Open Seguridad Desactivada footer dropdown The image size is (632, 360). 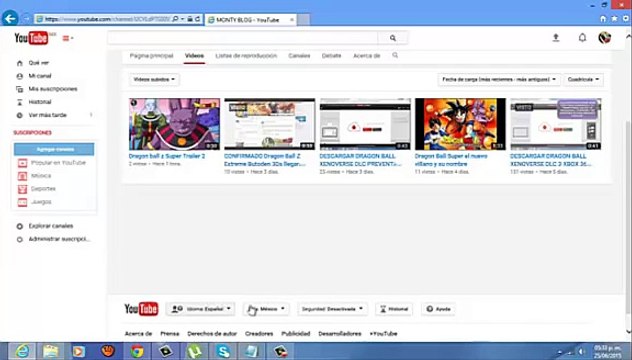pyautogui.click(x=332, y=309)
